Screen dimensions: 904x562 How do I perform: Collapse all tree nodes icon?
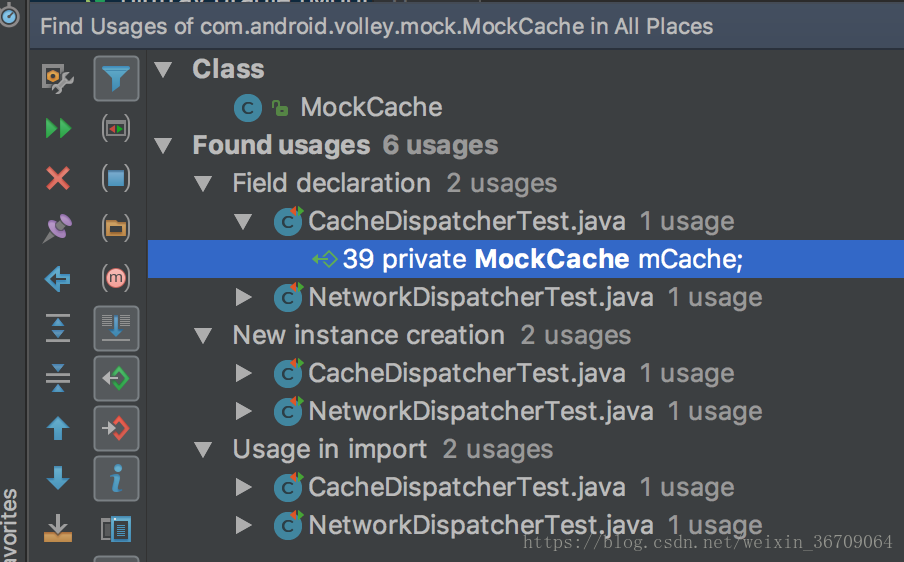(x=58, y=378)
